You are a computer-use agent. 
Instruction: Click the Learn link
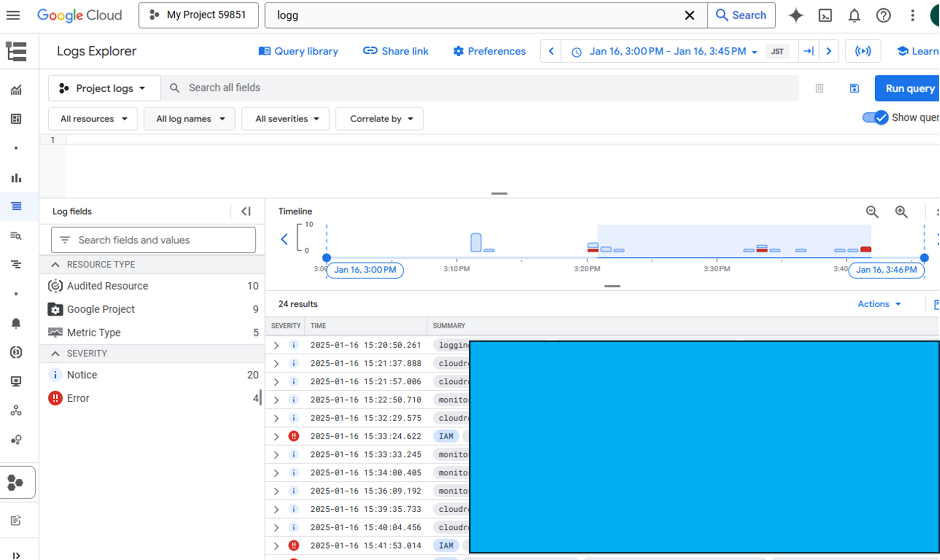tap(918, 51)
